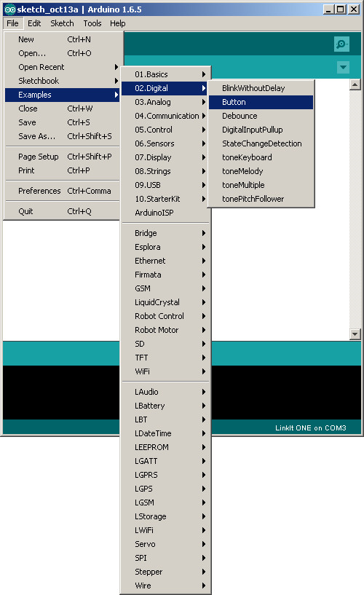Open the DigitalInputPullup example

point(261,130)
